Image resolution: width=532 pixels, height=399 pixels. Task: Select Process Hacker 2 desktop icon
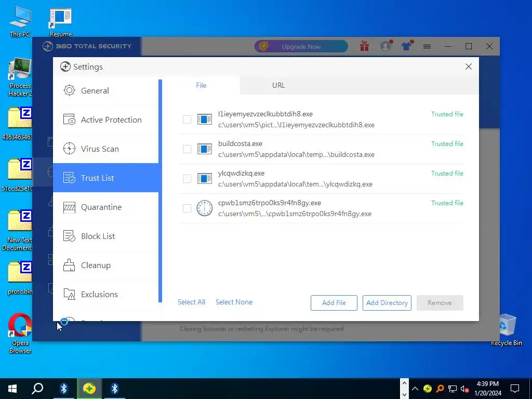point(20,77)
